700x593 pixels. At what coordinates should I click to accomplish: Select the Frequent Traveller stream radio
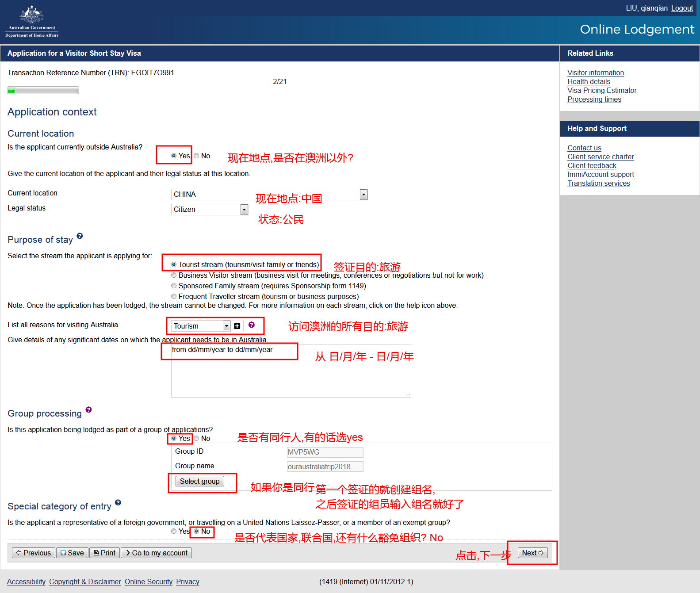[174, 296]
